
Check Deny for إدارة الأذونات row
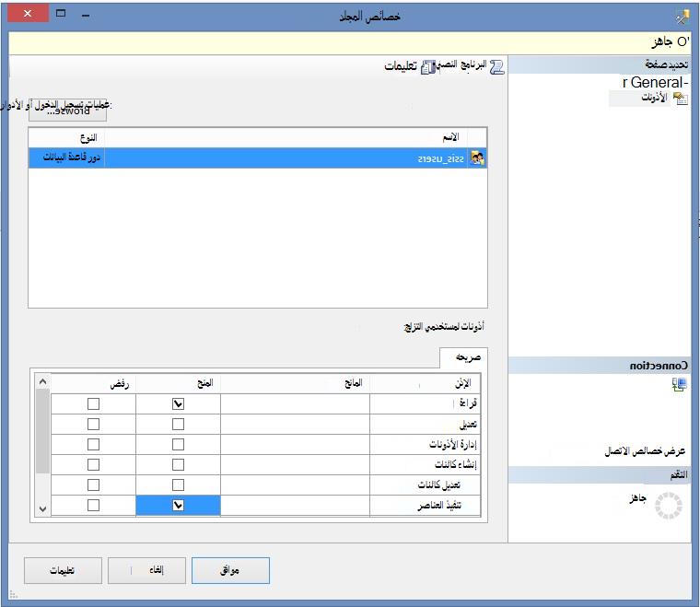click(x=93, y=445)
